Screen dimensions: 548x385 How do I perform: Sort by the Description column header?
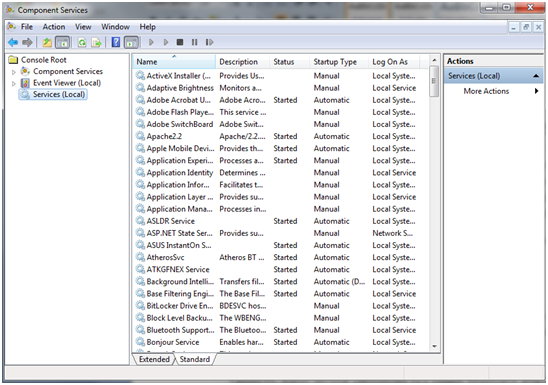pyautogui.click(x=243, y=62)
